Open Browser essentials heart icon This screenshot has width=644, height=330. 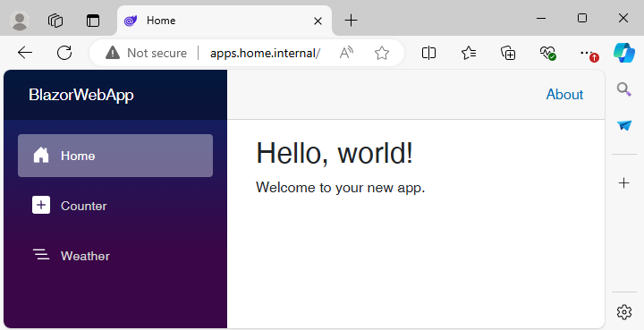(547, 53)
